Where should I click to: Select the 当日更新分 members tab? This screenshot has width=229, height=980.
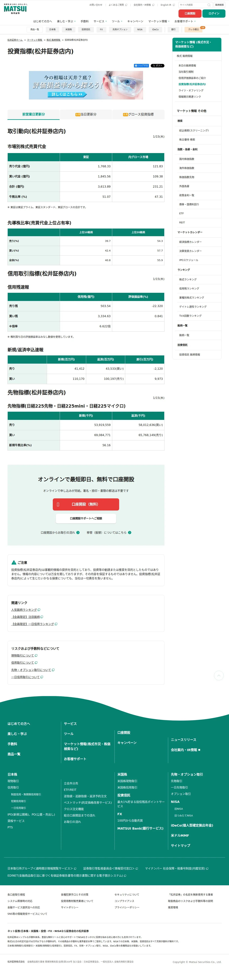coord(86,114)
